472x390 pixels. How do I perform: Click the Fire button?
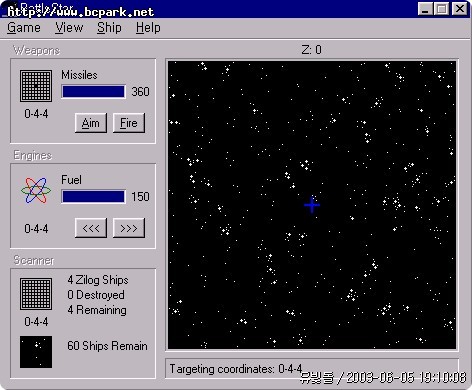(x=129, y=123)
